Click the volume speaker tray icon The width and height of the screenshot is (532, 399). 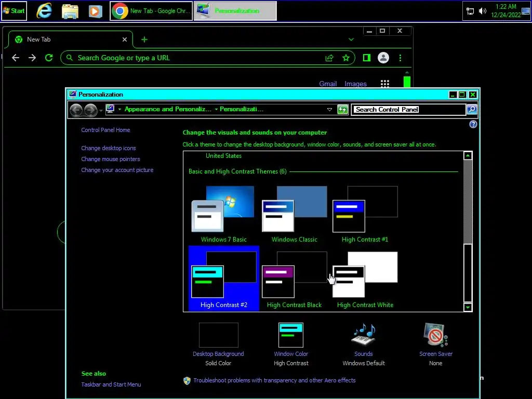pyautogui.click(x=482, y=11)
